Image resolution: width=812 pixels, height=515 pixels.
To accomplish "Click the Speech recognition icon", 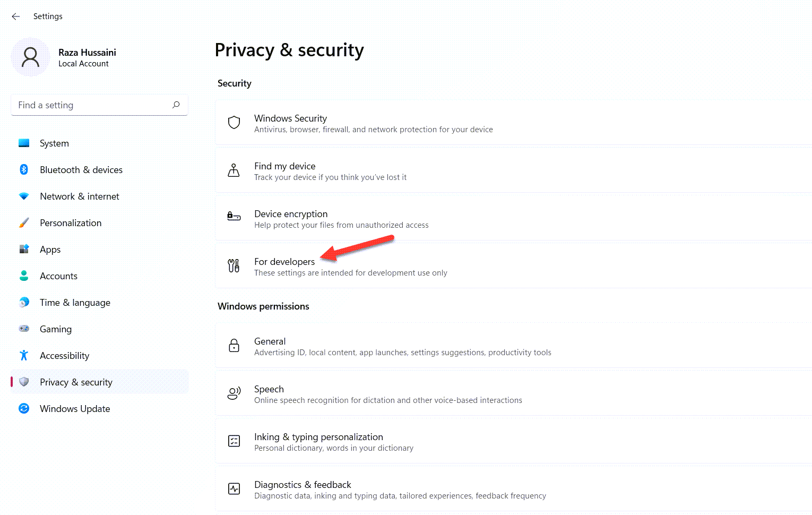I will [x=234, y=393].
